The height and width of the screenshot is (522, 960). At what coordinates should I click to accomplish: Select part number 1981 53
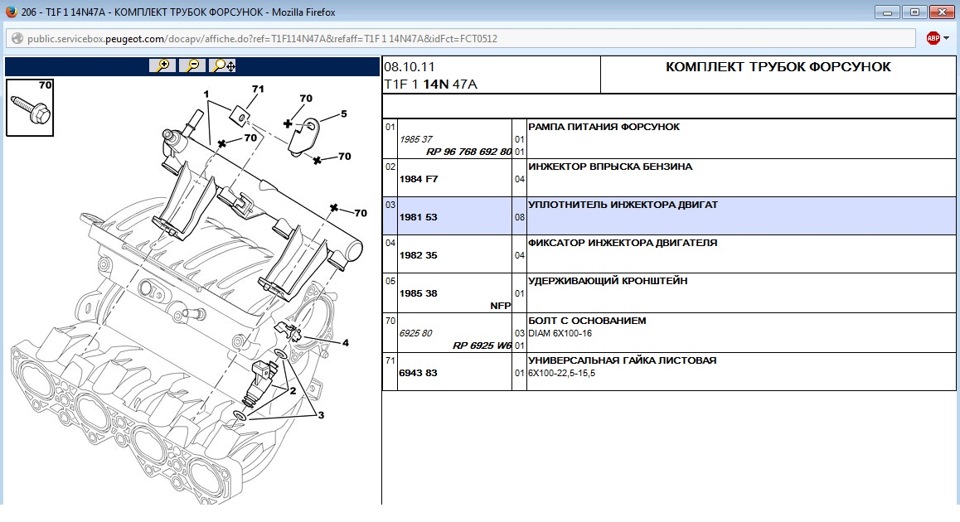click(x=418, y=217)
